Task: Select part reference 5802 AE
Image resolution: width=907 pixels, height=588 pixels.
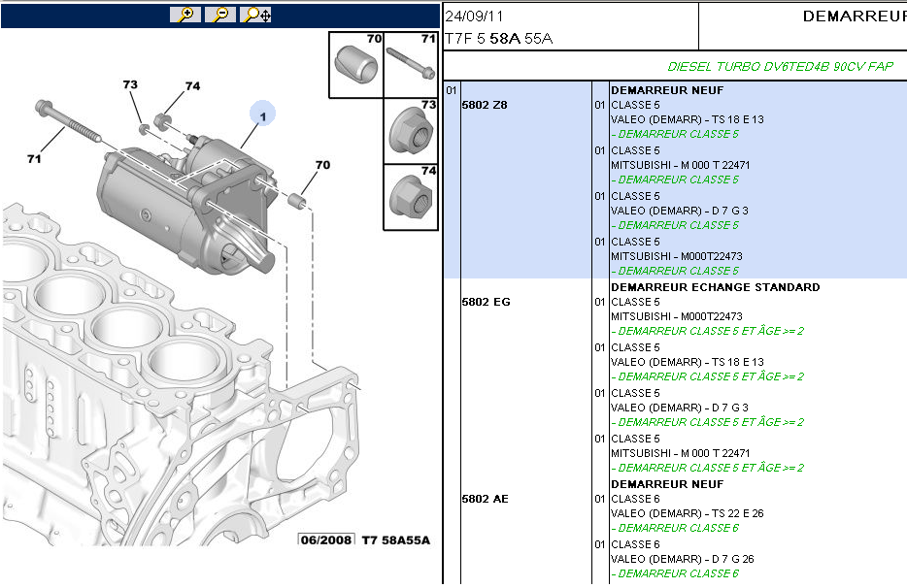Action: coord(485,499)
